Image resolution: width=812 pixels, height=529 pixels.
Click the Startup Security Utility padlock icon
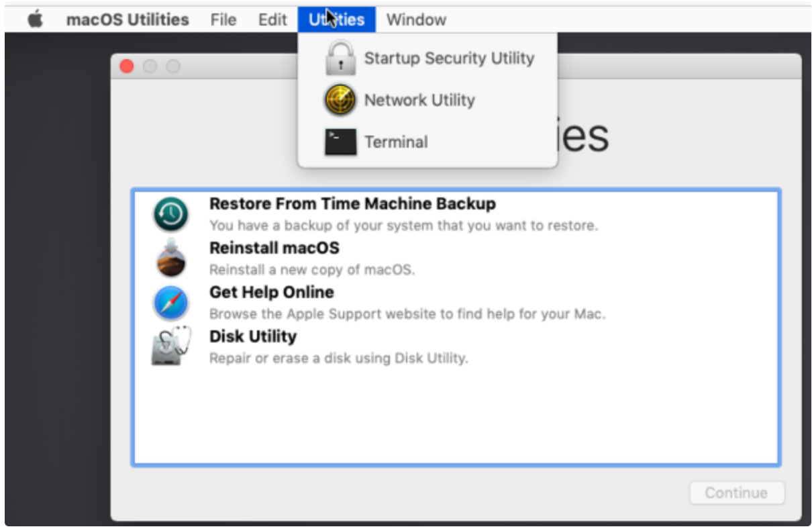(x=340, y=58)
